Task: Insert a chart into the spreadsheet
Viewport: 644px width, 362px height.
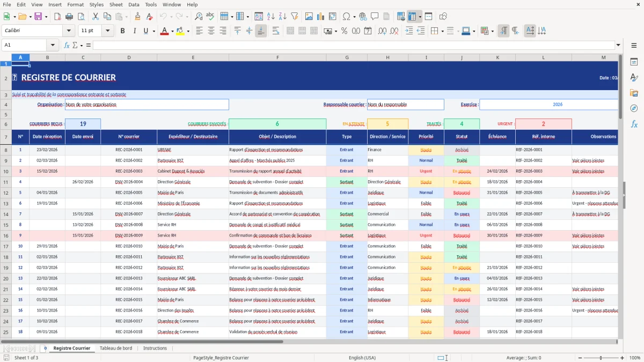Action: click(320, 16)
